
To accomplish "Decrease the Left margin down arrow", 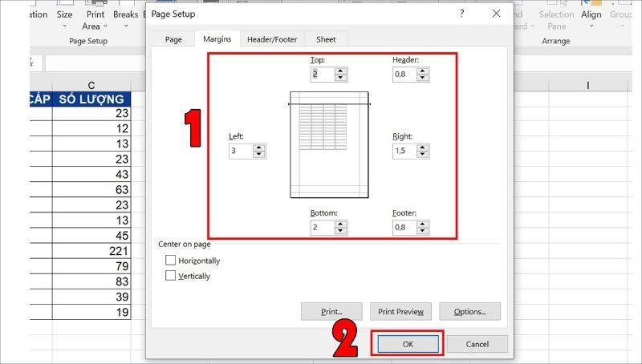I will (258, 155).
